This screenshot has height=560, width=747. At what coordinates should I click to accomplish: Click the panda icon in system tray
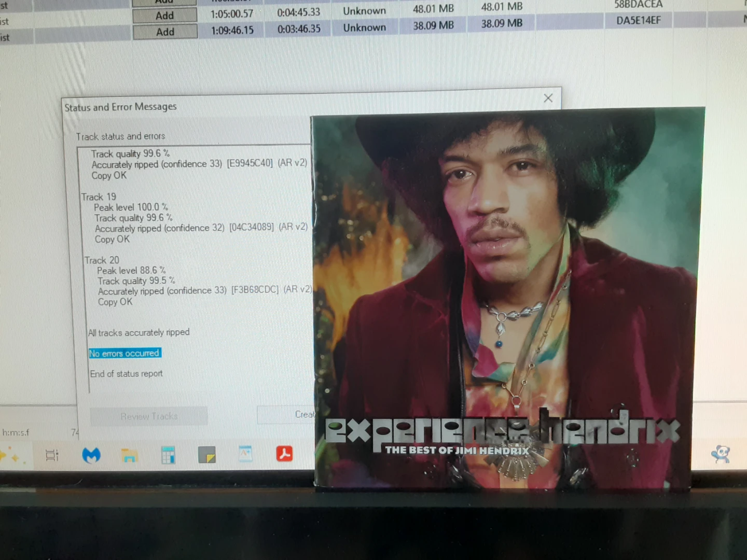(721, 454)
